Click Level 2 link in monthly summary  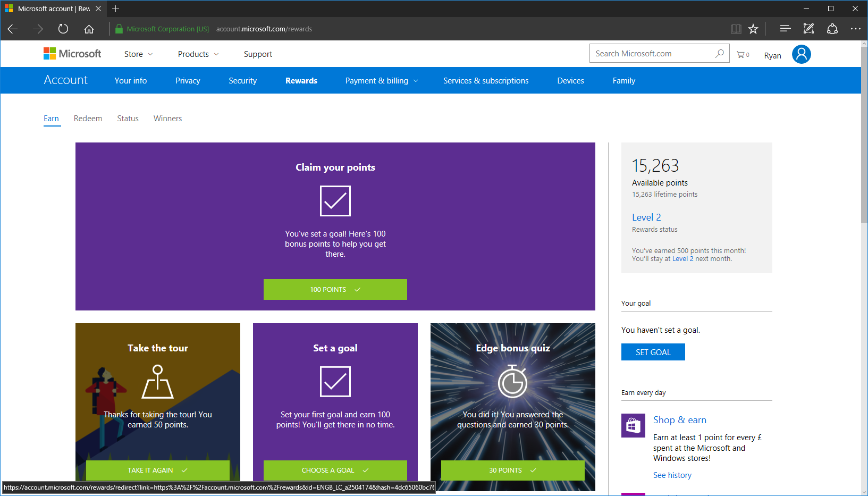tap(683, 259)
